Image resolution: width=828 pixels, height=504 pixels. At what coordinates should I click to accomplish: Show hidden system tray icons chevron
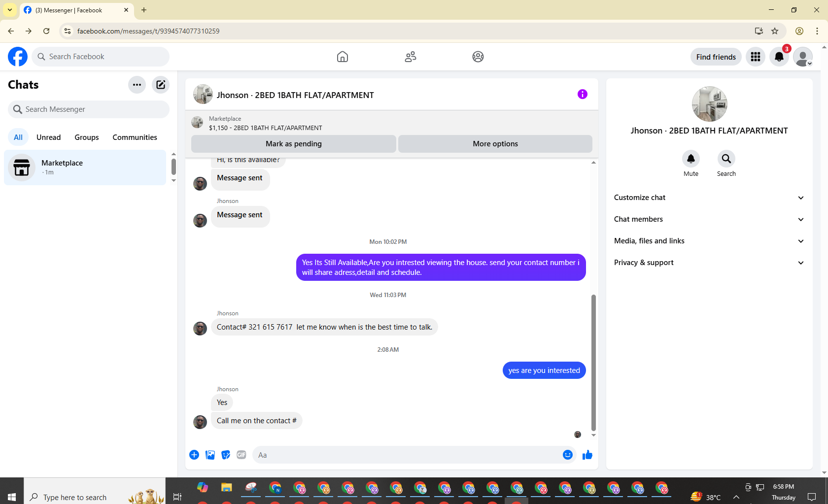[x=736, y=497]
